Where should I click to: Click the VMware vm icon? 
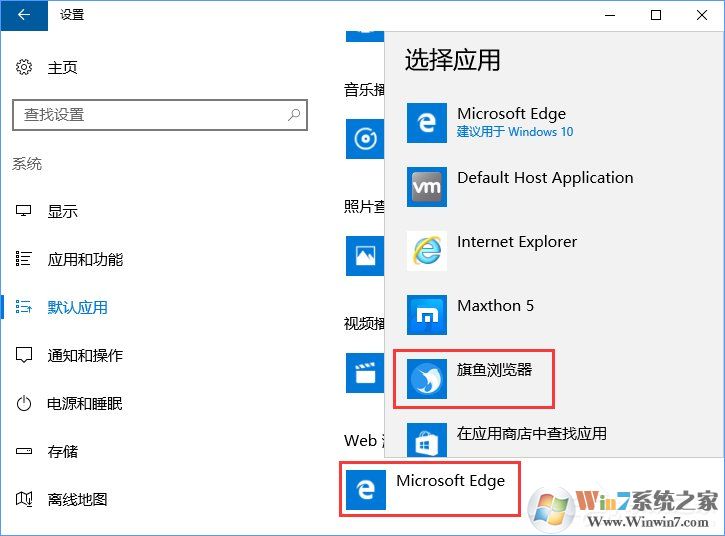pos(427,187)
